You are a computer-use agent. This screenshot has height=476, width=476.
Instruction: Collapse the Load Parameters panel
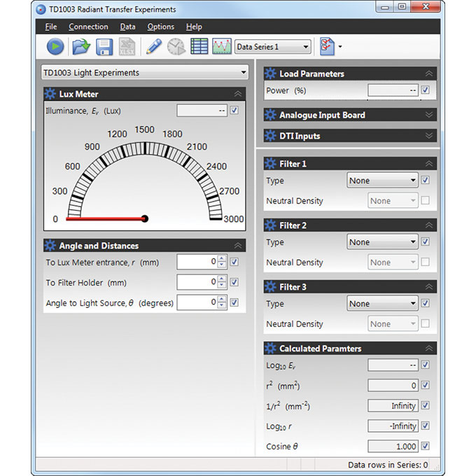click(x=429, y=73)
